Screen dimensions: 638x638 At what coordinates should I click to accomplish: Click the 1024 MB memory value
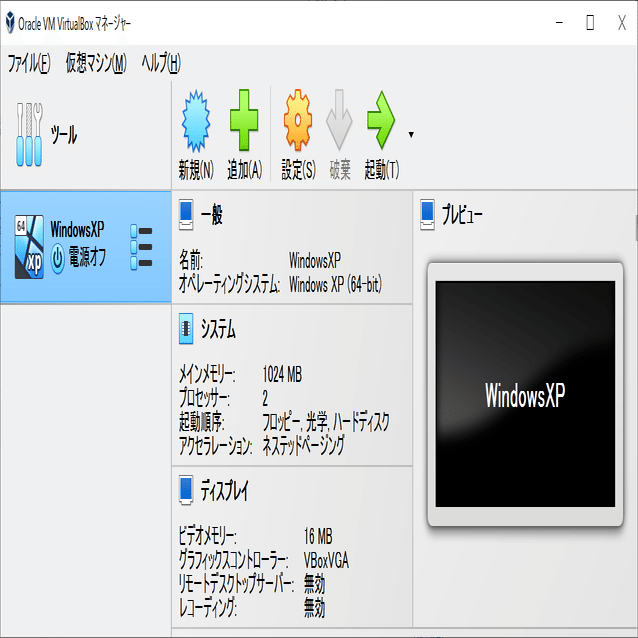pos(282,374)
